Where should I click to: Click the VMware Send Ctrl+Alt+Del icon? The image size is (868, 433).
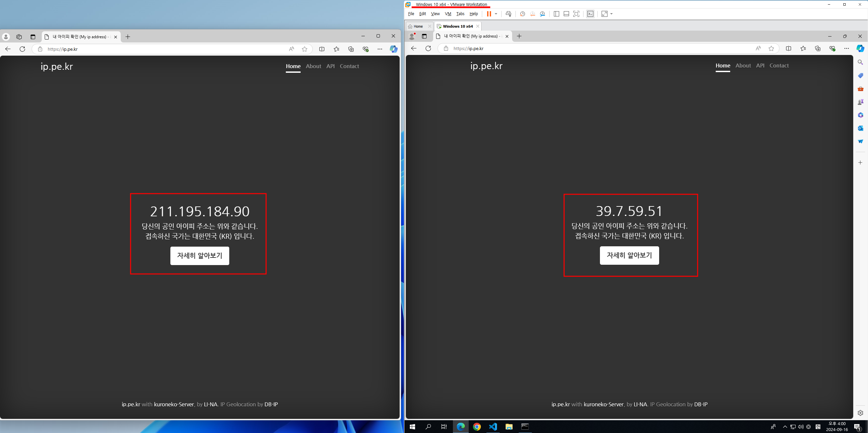tap(508, 14)
